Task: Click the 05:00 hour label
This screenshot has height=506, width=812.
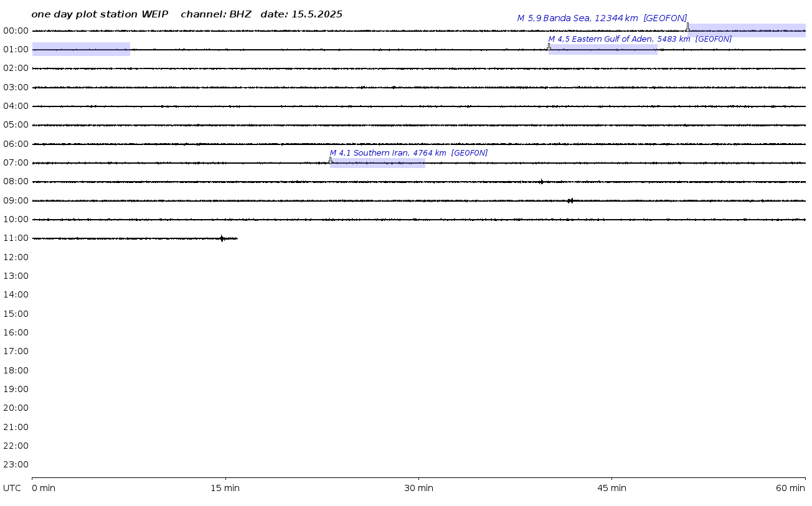Action: pos(16,124)
